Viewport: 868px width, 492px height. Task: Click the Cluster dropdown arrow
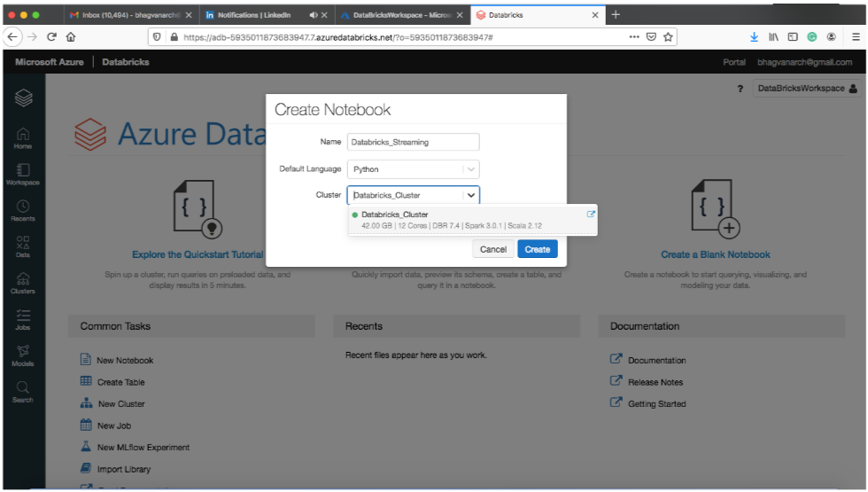(471, 195)
